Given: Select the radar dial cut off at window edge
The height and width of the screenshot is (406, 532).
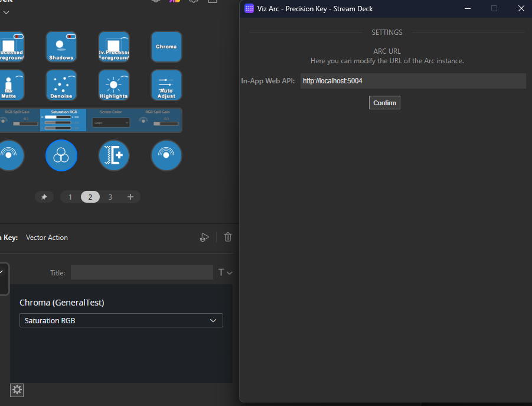Looking at the screenshot, I should tap(11, 155).
